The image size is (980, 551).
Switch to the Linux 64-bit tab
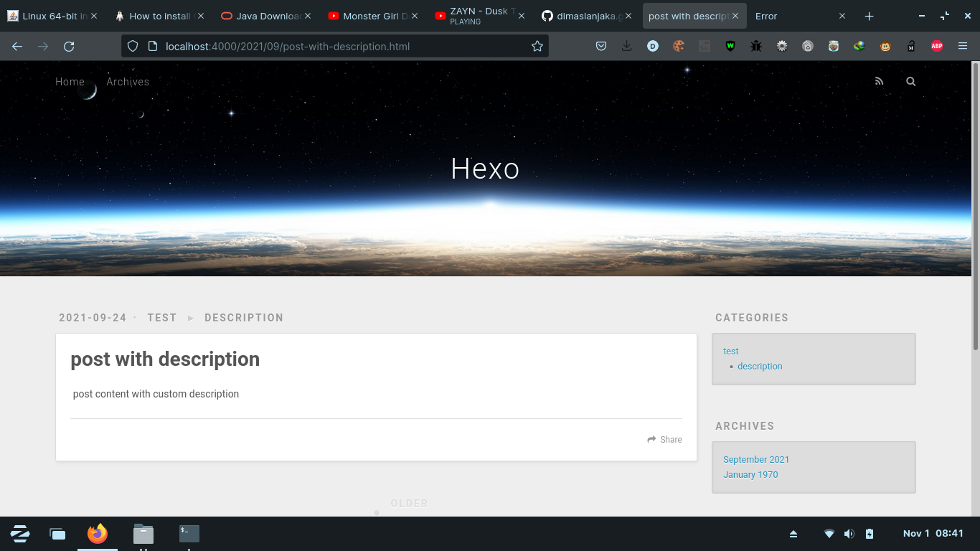click(x=53, y=16)
